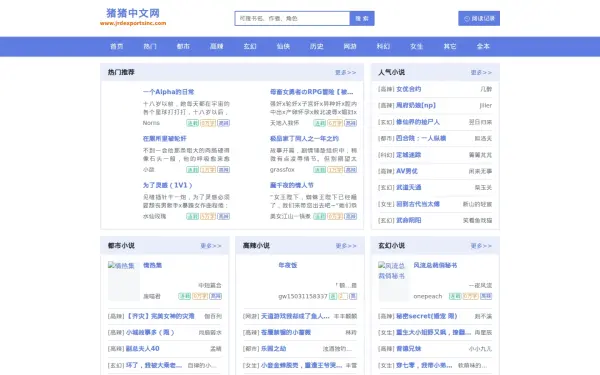Click the 风流总裁俏秘书 cover thumbnail

(x=394, y=281)
